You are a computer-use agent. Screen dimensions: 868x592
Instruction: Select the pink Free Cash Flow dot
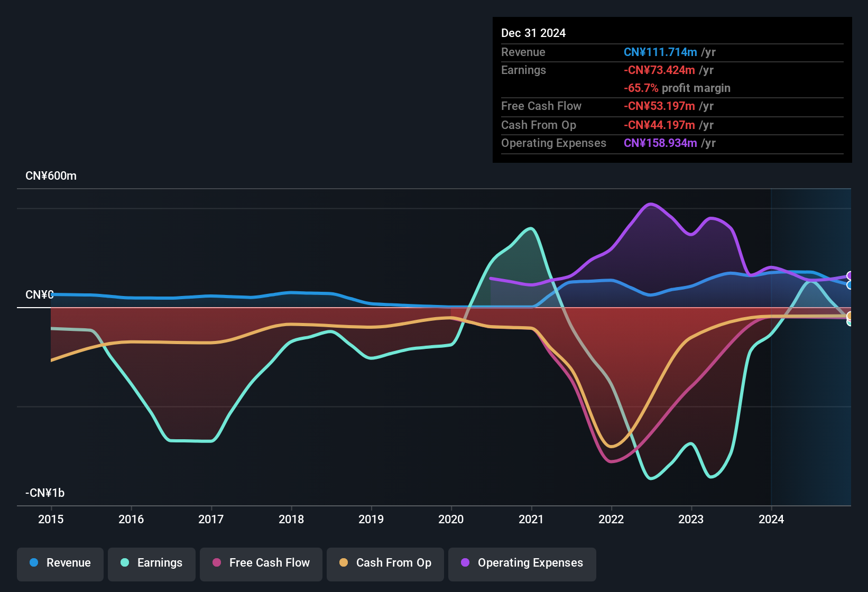(x=216, y=563)
